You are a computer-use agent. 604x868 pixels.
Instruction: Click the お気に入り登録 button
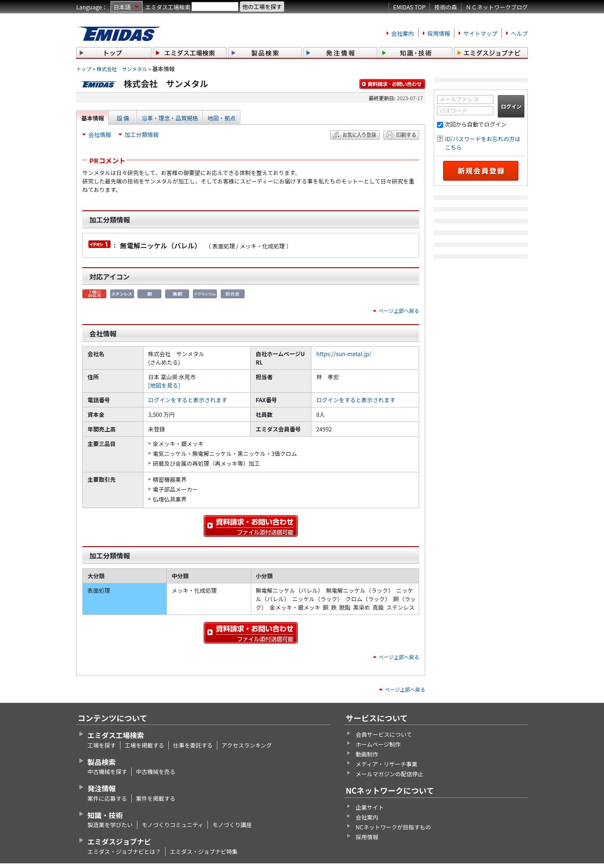click(x=355, y=135)
